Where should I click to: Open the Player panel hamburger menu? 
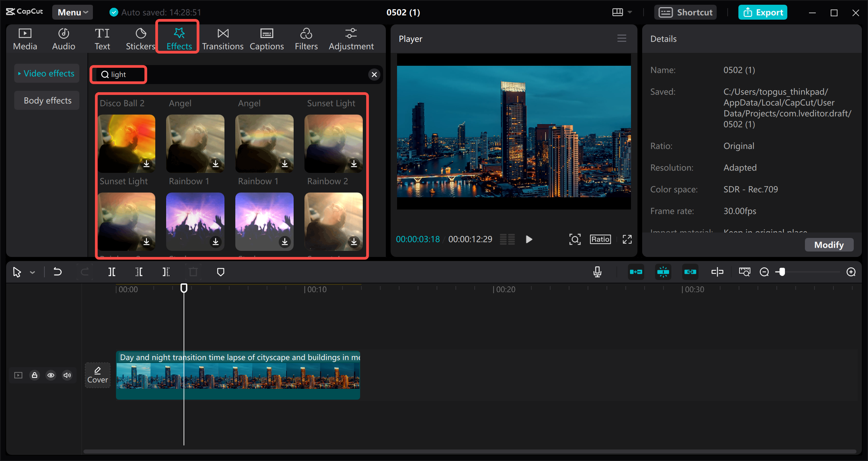(x=622, y=39)
